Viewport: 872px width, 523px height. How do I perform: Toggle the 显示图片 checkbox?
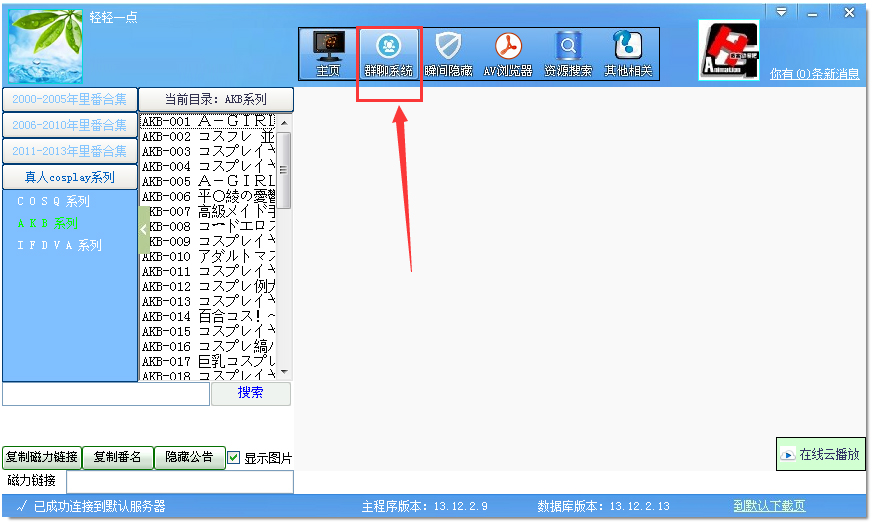234,458
